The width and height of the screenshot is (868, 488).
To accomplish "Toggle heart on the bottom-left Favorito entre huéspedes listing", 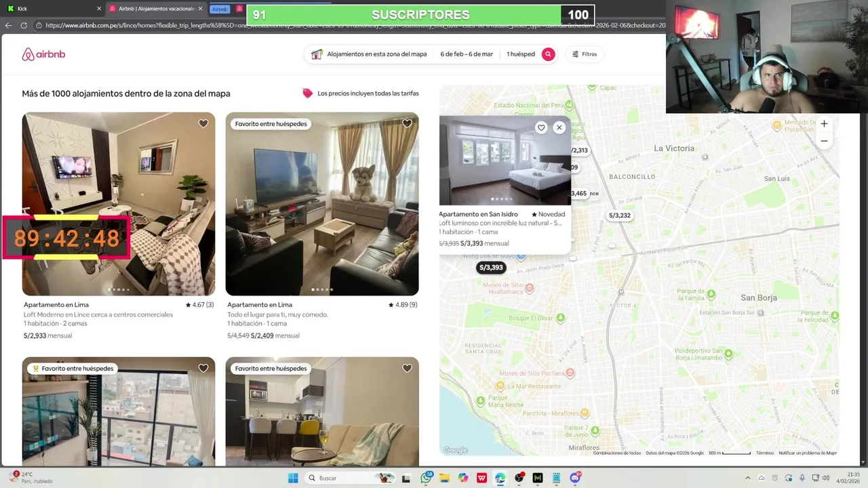I will click(x=203, y=368).
